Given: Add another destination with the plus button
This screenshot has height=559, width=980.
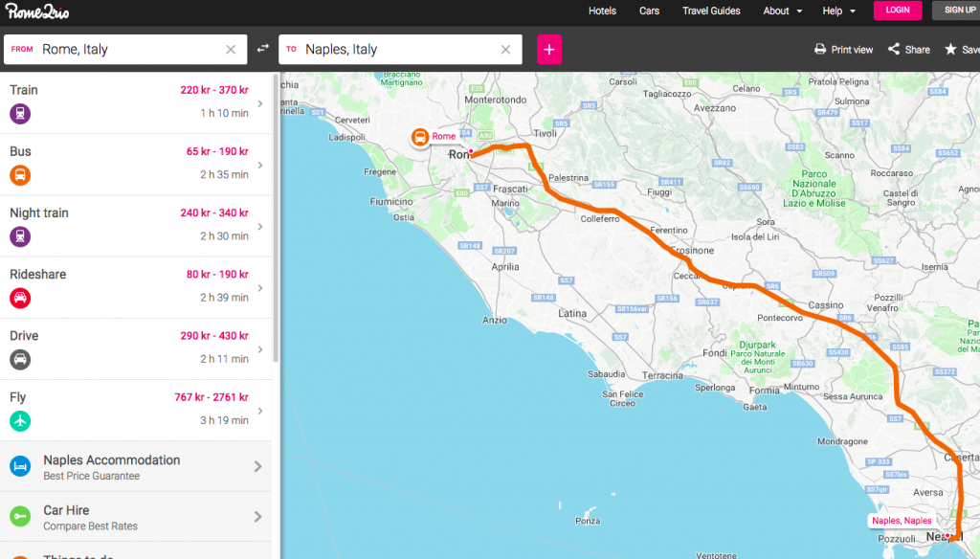Looking at the screenshot, I should point(549,50).
